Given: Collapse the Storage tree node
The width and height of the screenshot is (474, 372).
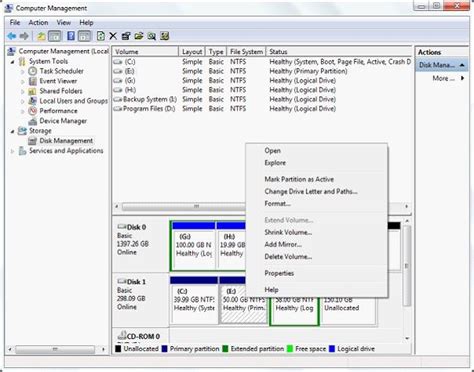Looking at the screenshot, I should click(12, 131).
